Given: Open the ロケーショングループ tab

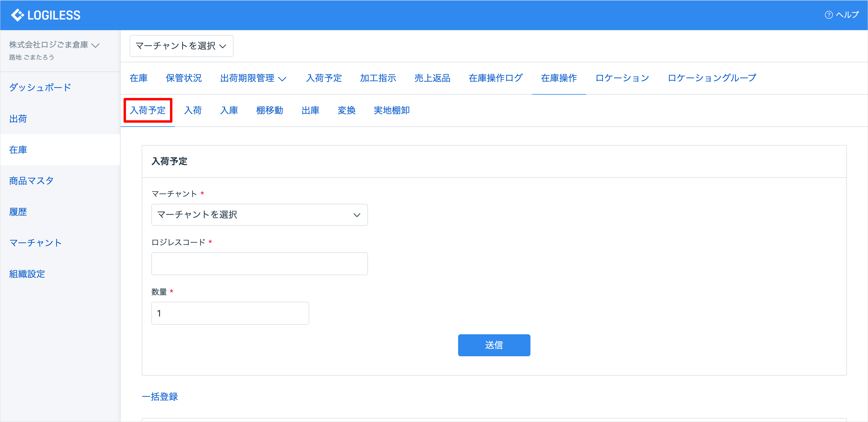Looking at the screenshot, I should [x=712, y=78].
